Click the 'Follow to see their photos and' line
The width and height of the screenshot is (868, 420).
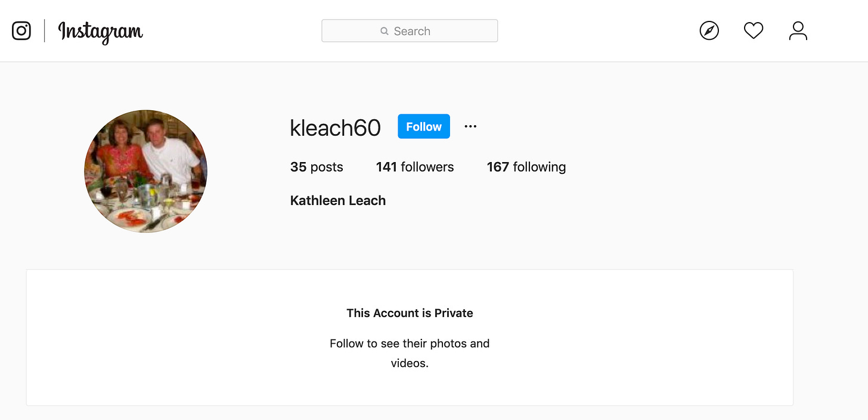410,344
